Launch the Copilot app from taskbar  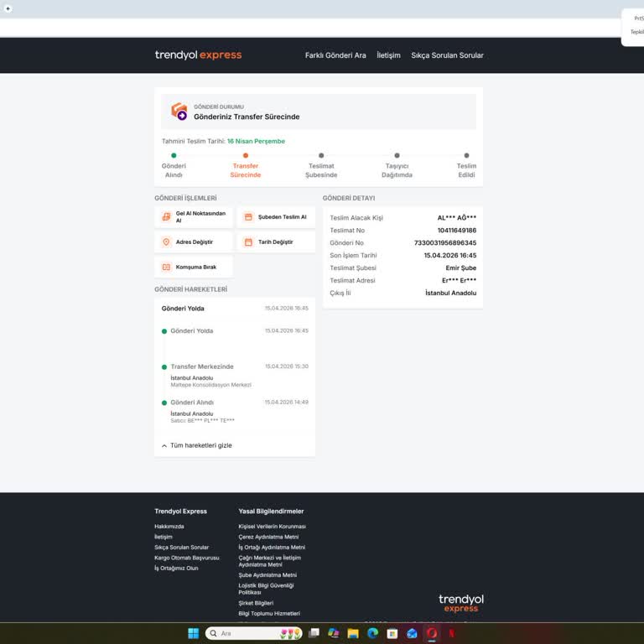click(334, 633)
